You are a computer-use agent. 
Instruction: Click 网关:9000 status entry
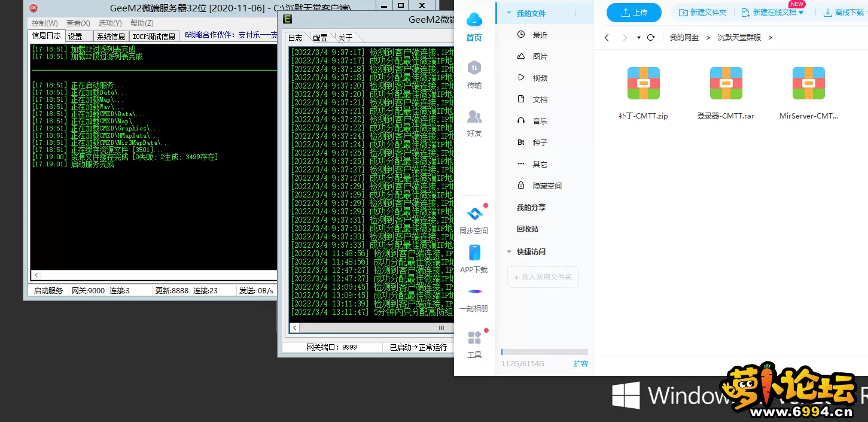[88, 291]
